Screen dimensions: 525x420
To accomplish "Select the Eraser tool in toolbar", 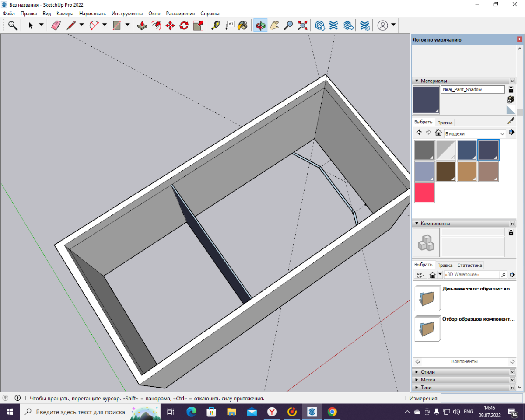I will click(x=56, y=25).
